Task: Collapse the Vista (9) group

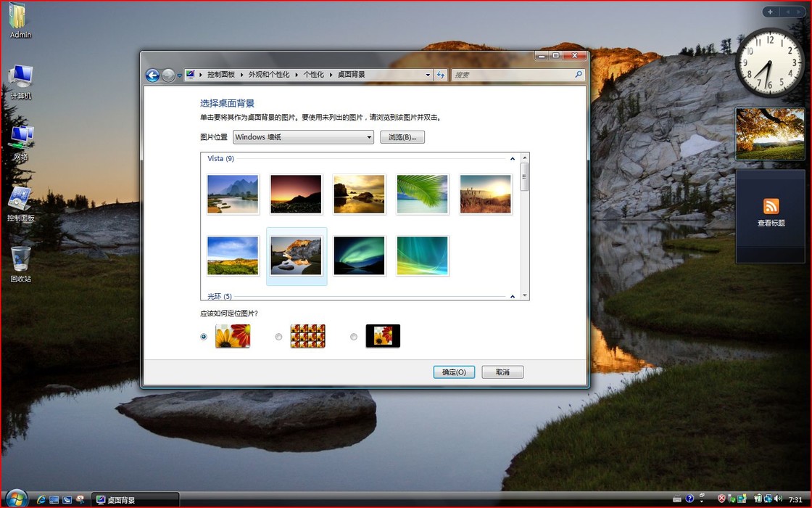Action: point(512,159)
